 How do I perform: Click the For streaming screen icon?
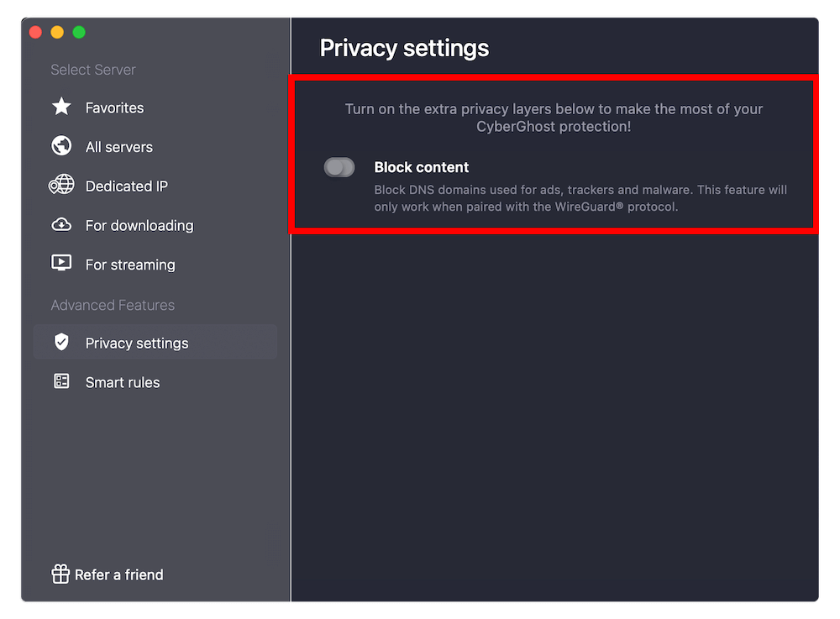tap(61, 263)
